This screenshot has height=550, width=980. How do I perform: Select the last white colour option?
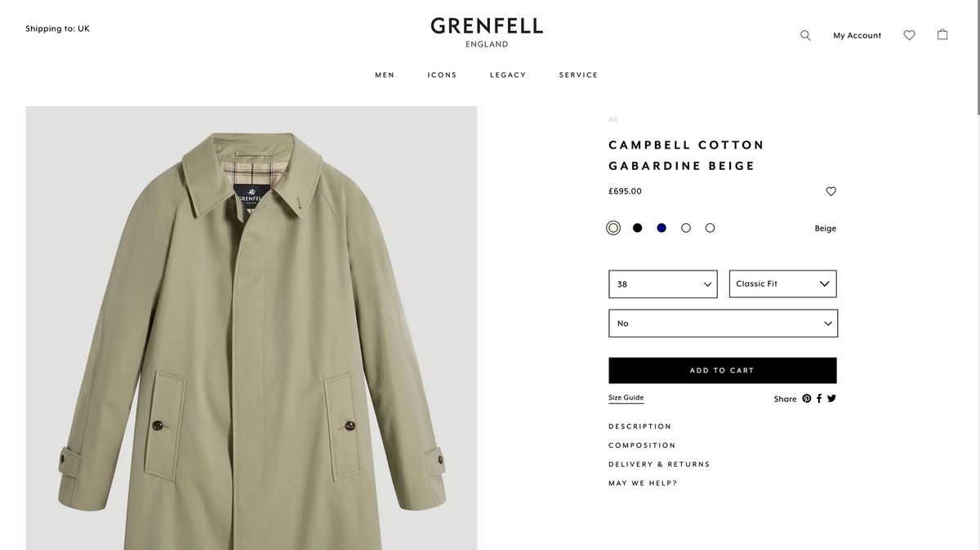(710, 228)
